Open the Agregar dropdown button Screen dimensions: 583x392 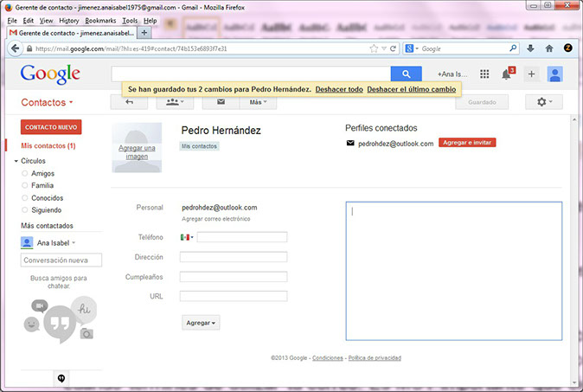(x=201, y=323)
